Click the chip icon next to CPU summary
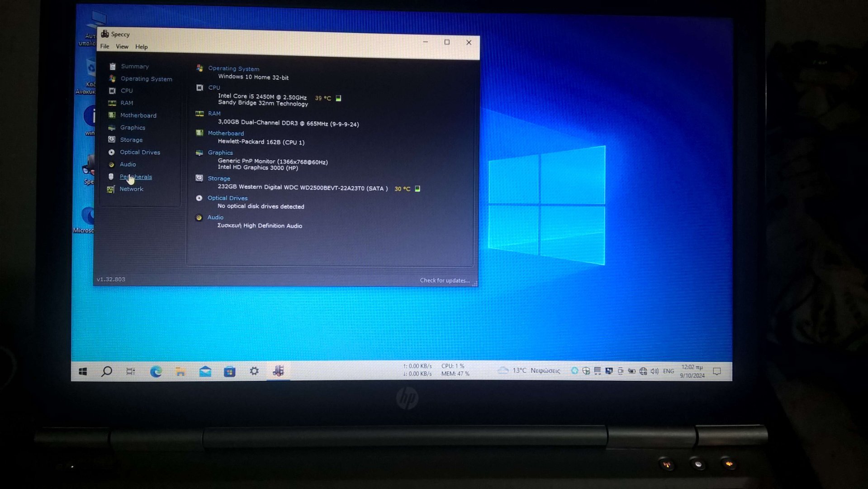 [199, 87]
